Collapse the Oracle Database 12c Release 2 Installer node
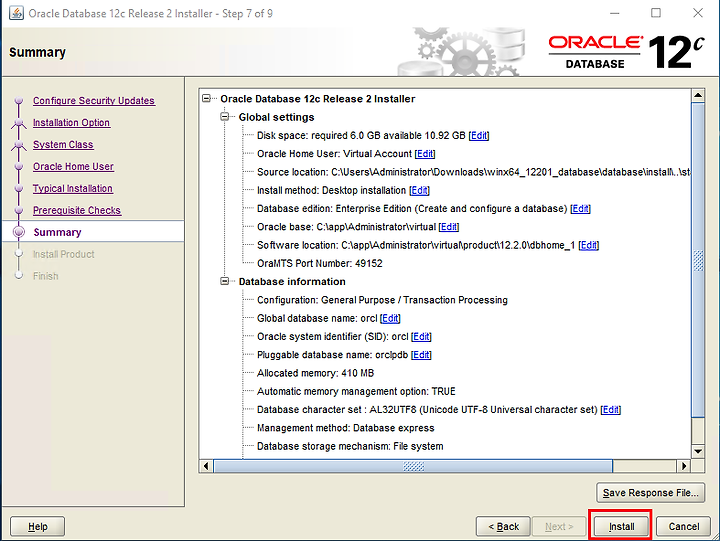This screenshot has height=541, width=720. click(206, 98)
